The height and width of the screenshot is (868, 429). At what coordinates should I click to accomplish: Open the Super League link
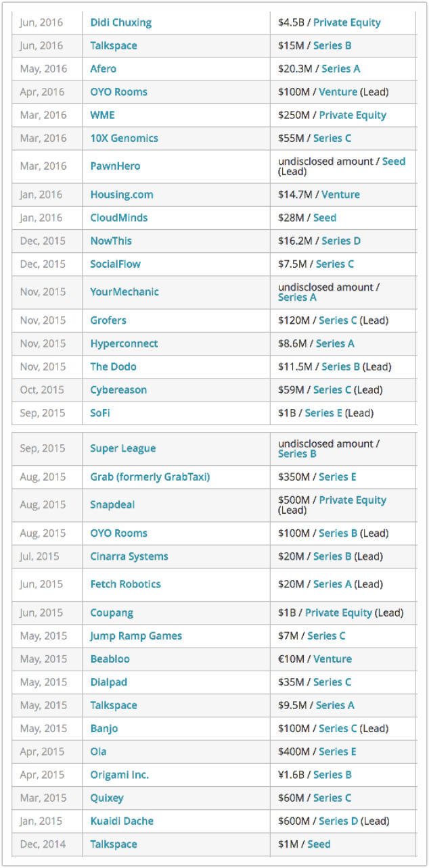pos(123,448)
